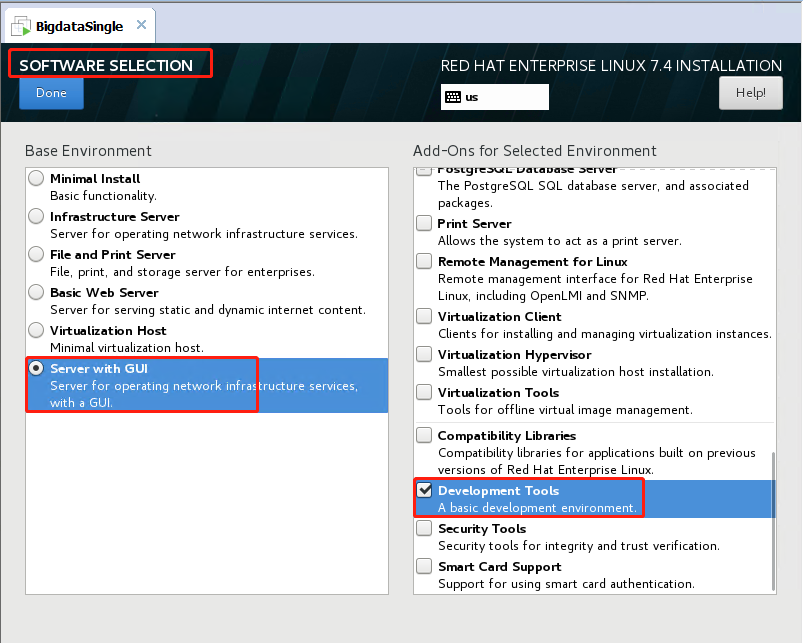Viewport: 803px width, 643px height.
Task: Click 'Smallest possible virtualization host installation.'
Action: (576, 372)
